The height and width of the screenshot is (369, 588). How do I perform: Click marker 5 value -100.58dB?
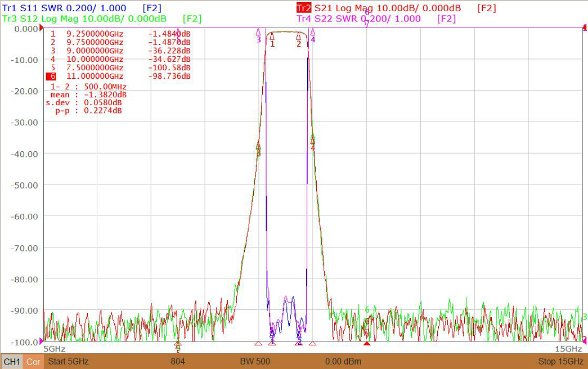pos(169,68)
